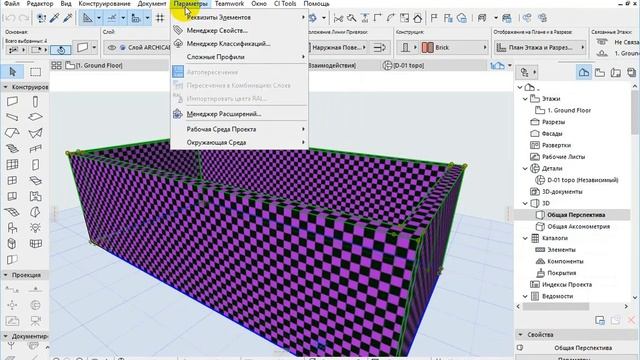Choose Менеджер Расширений menu entry
Viewport: 640px width, 360px height.
click(239, 114)
